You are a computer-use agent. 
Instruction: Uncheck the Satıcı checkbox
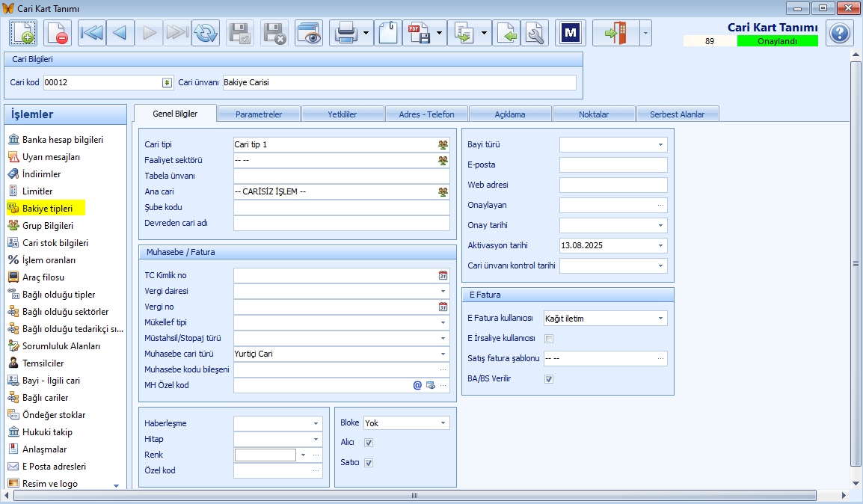pyautogui.click(x=369, y=463)
